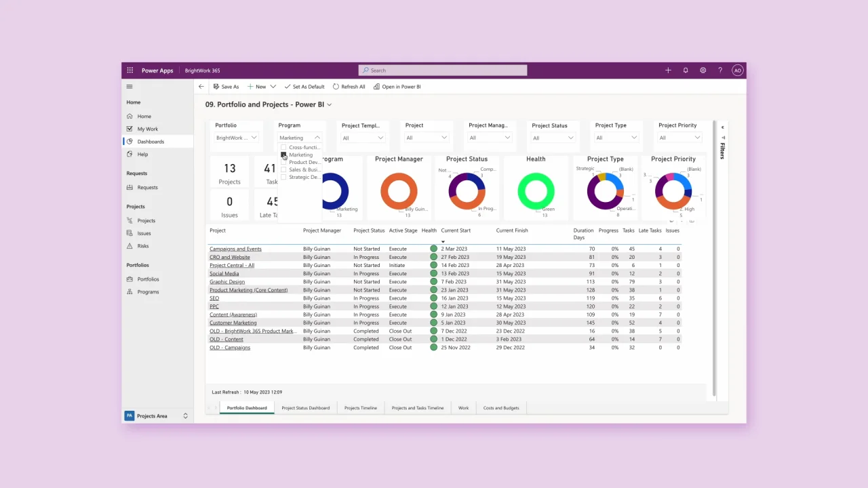Image resolution: width=868 pixels, height=488 pixels.
Task: Click the Home icon in sidebar
Action: pos(130,117)
